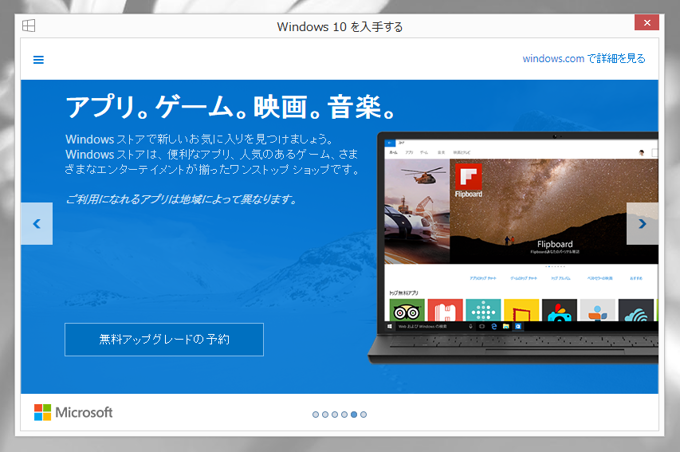Select the second page indicator dot
Viewport: 680px width, 452px height.
coord(325,415)
